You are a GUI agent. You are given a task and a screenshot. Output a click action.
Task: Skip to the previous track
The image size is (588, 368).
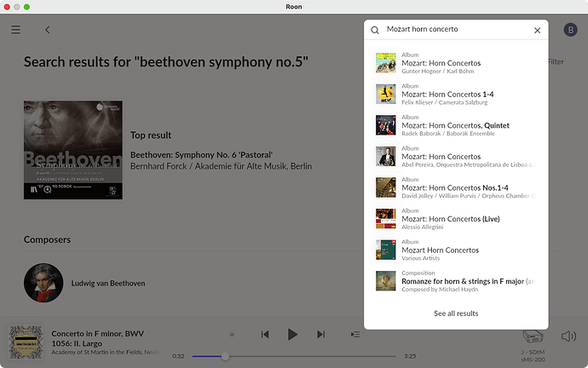265,335
